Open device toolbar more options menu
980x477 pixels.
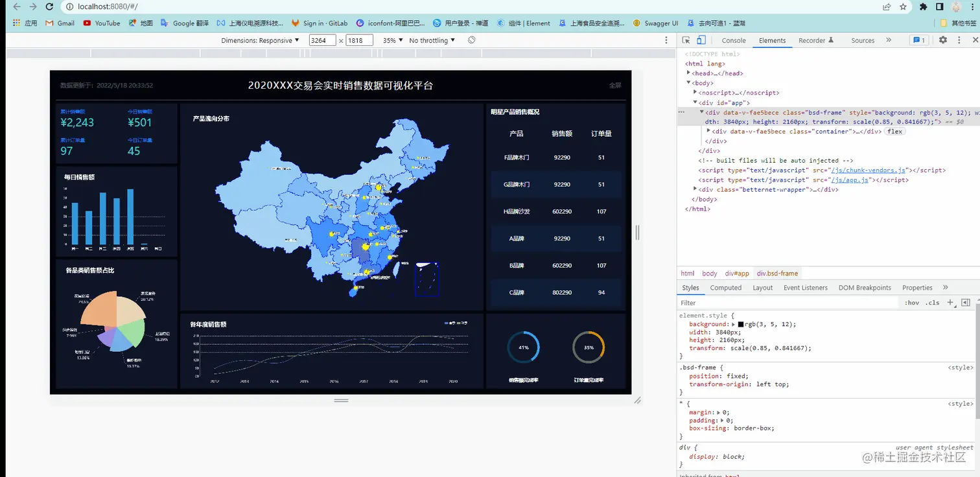click(x=666, y=40)
